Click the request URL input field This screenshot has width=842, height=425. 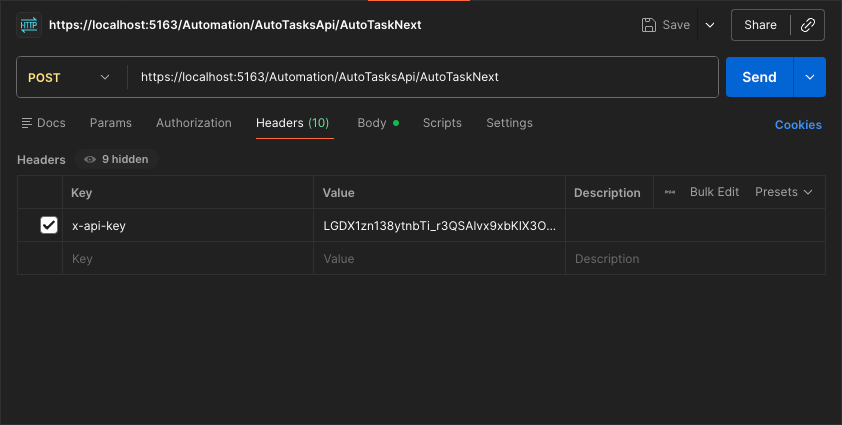coord(422,77)
